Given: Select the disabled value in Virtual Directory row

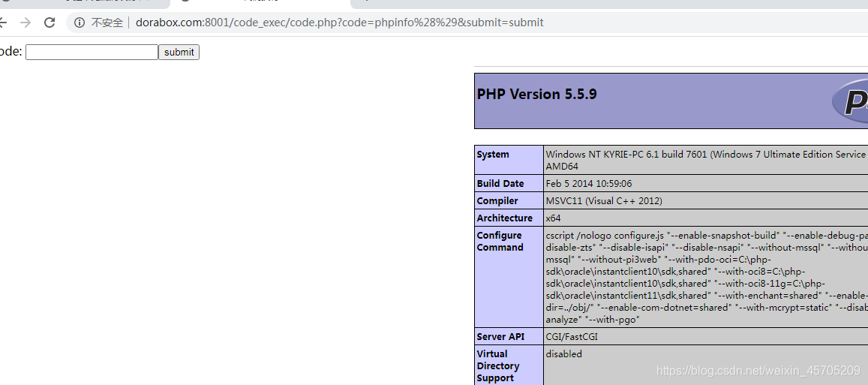Looking at the screenshot, I should click(563, 354).
